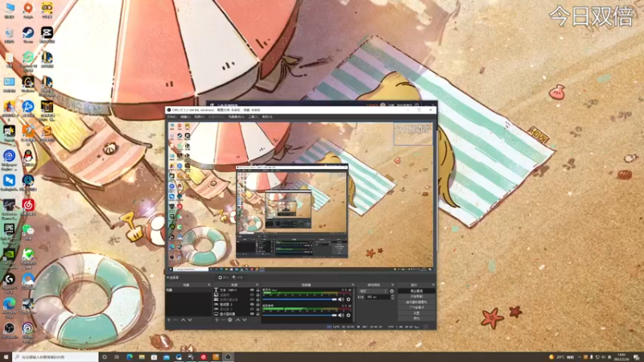Pop out the Sources dock panel
Screen dimensions: 644x362
tap(257, 285)
